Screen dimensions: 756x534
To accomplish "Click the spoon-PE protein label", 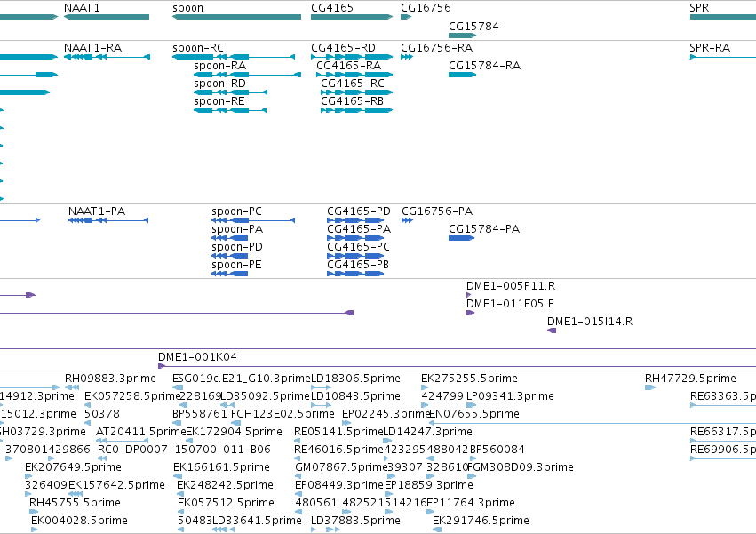I will tap(236, 266).
